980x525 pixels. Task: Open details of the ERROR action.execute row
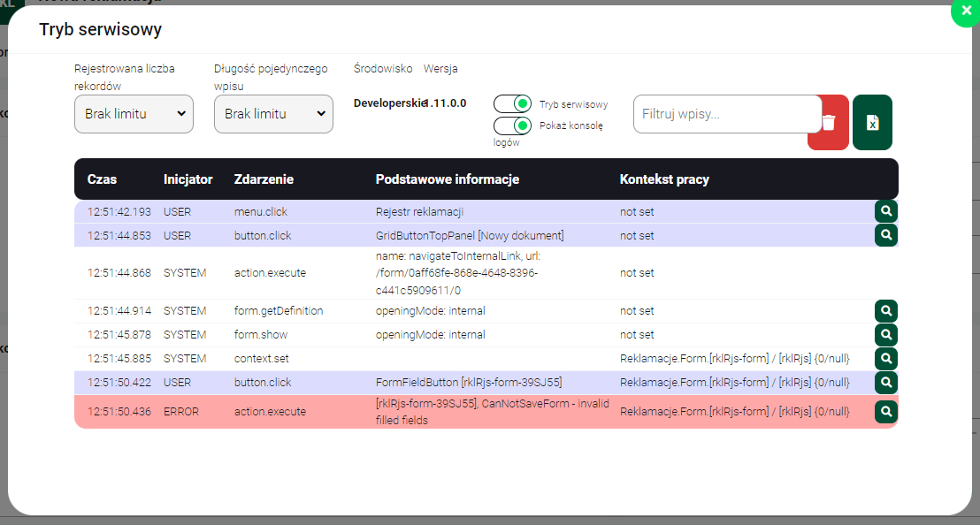coord(886,412)
